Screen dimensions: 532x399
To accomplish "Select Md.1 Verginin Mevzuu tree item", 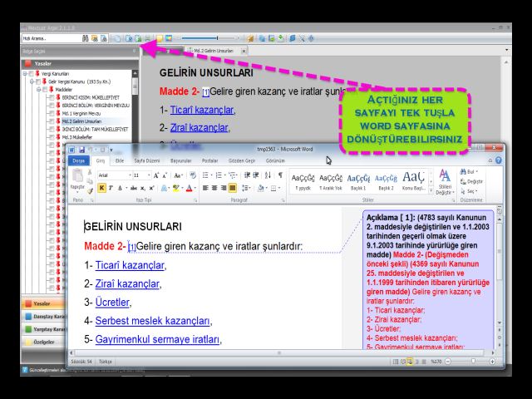I will 81,113.
